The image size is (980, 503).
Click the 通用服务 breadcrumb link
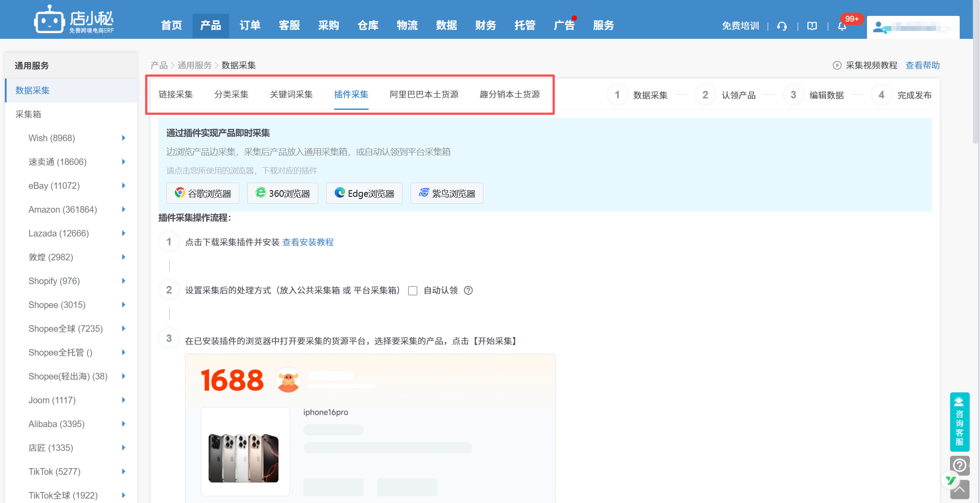tap(195, 65)
